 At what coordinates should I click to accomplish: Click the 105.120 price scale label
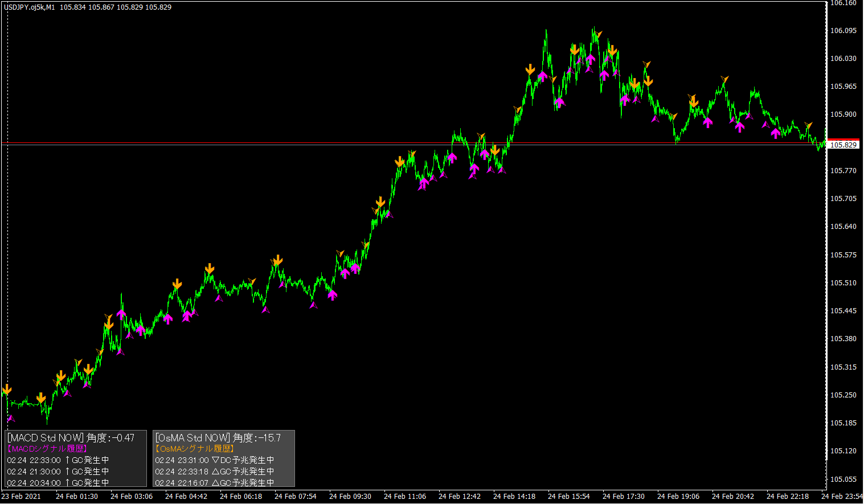click(x=843, y=451)
